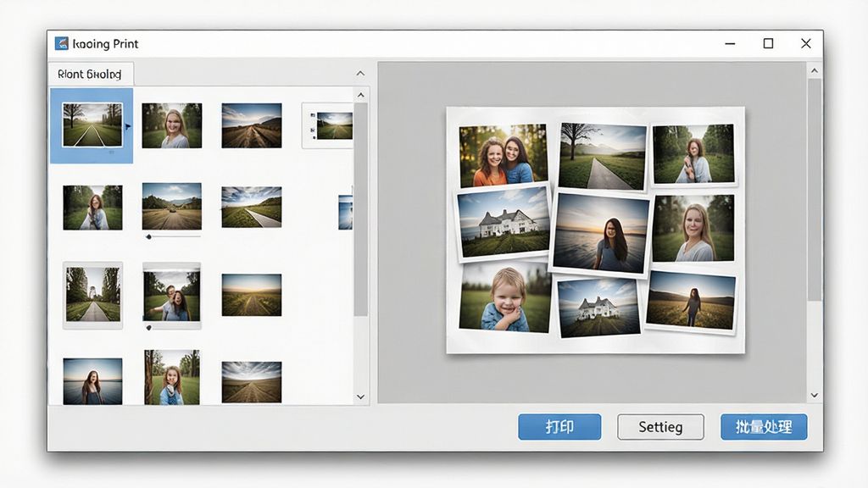Select the smiling toddler photo in the collage
Viewport: 868px width, 488px height.
point(505,297)
